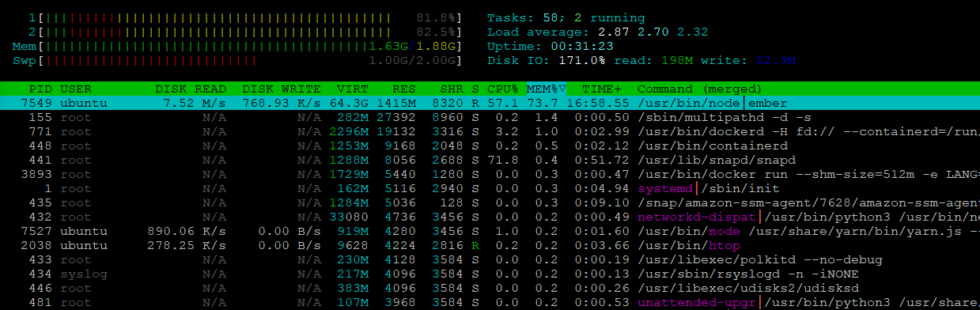Click the 73.7 MEM% value
Viewport: 980px width, 310px height.
[547, 103]
